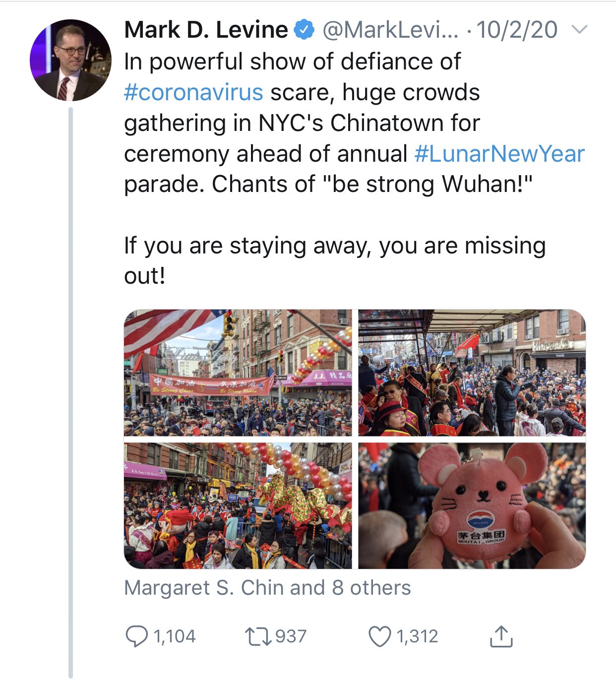Open the pink plush mouse photo
Viewport: 616px width, 680px height.
click(x=472, y=505)
